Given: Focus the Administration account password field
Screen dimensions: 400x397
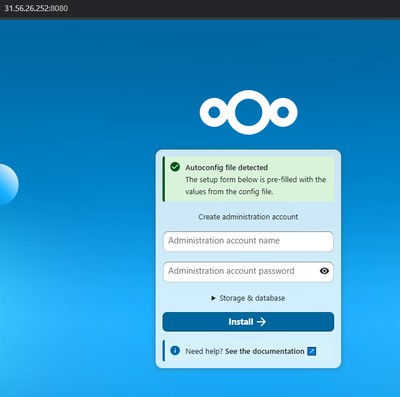Looking at the screenshot, I should tap(248, 271).
